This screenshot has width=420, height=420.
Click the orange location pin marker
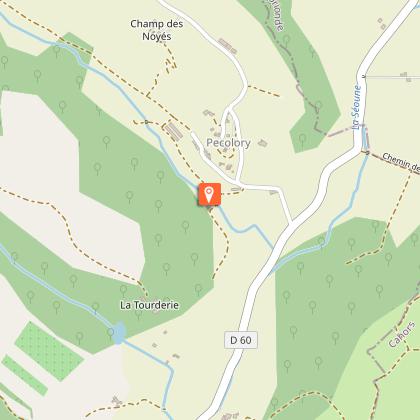209,194
